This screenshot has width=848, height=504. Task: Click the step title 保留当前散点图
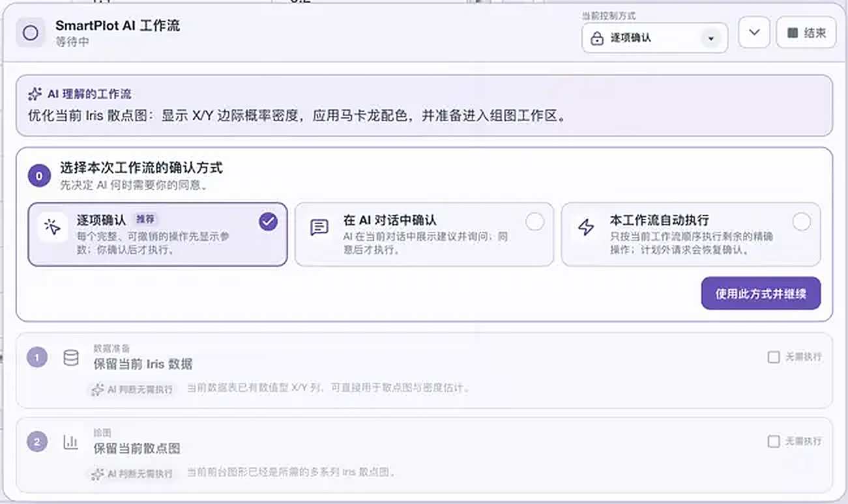pyautogui.click(x=137, y=449)
